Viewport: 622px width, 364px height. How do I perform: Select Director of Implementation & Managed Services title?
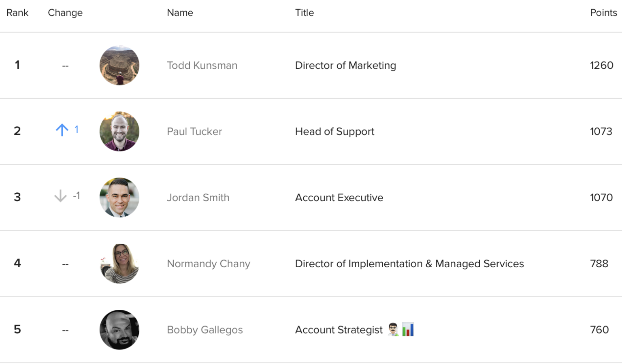point(409,264)
